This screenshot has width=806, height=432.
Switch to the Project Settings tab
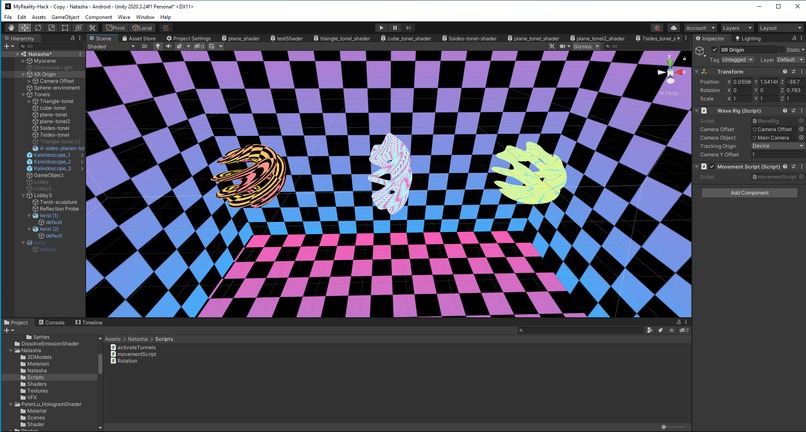point(189,39)
